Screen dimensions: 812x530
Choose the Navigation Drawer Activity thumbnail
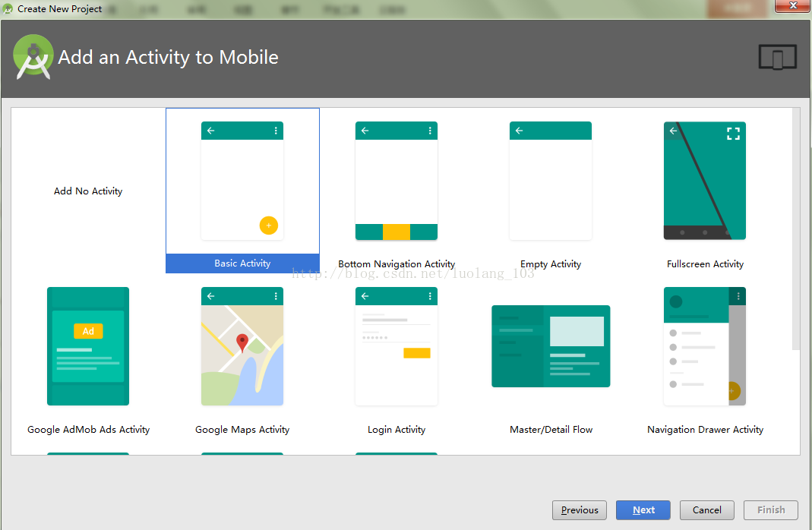click(x=705, y=346)
